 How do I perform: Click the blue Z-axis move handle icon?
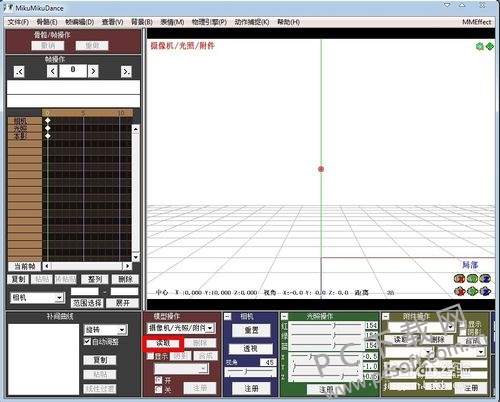point(485,291)
